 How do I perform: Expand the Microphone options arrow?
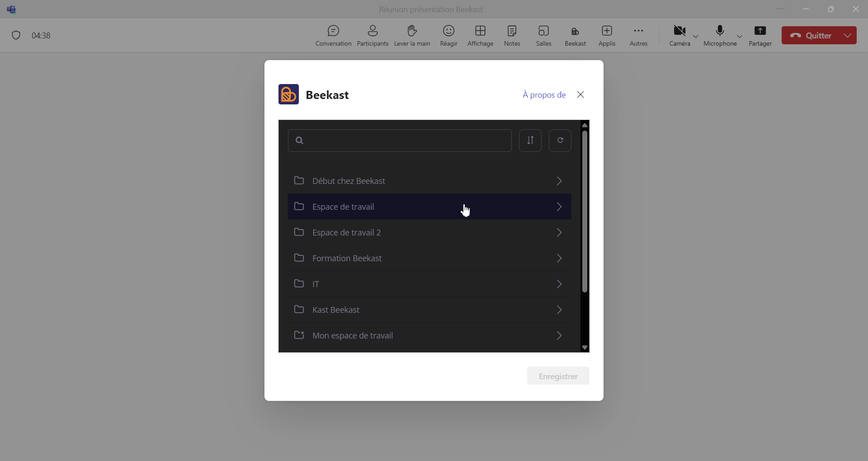740,36
